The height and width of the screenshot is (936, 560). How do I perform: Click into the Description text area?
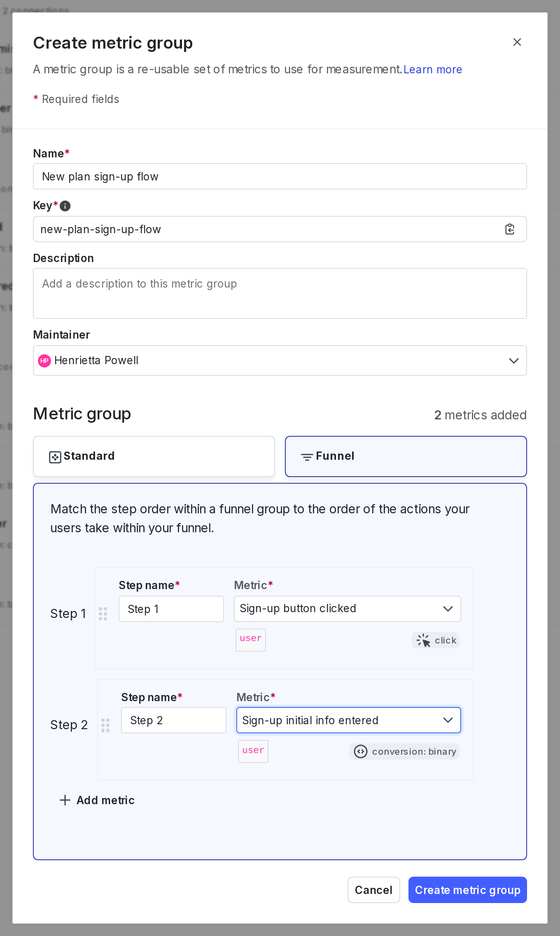coord(280,293)
